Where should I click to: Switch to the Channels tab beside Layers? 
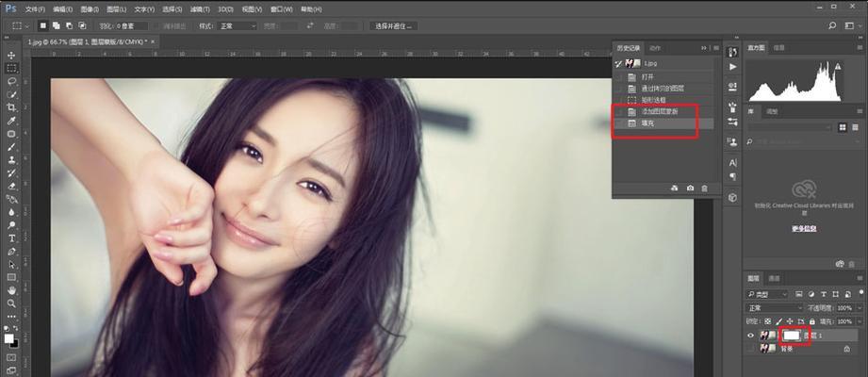coord(775,279)
